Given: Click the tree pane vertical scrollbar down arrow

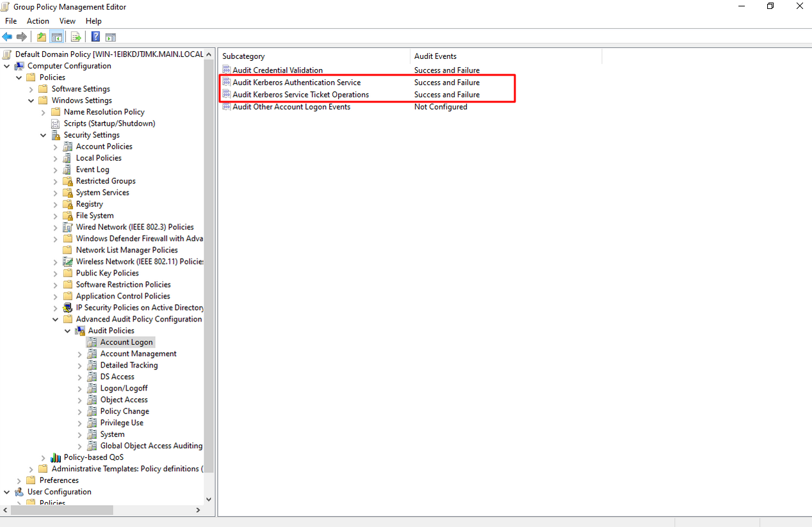Looking at the screenshot, I should click(x=208, y=499).
